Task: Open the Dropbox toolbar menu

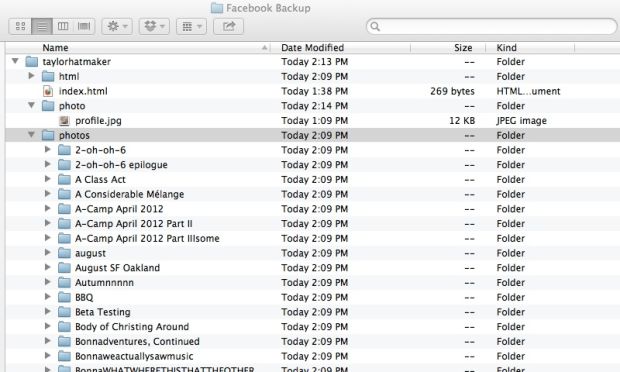Action: coord(154,26)
